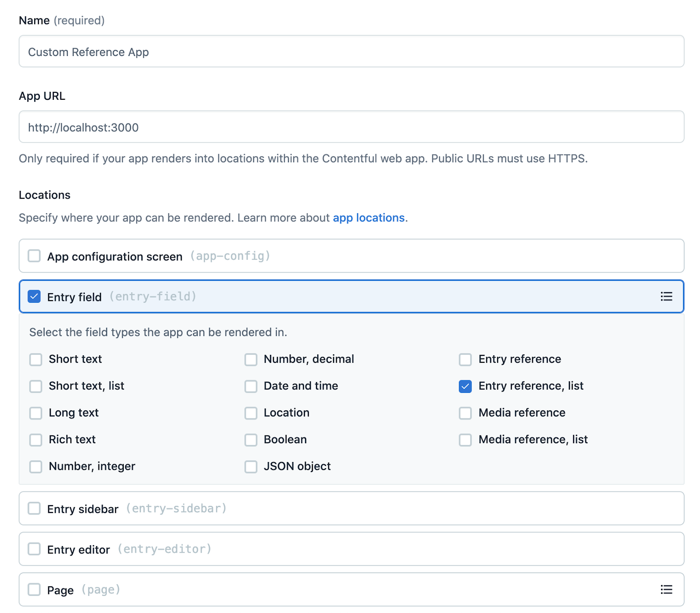Enable the Location field type checkbox
This screenshot has height=613, width=700.
point(251,413)
